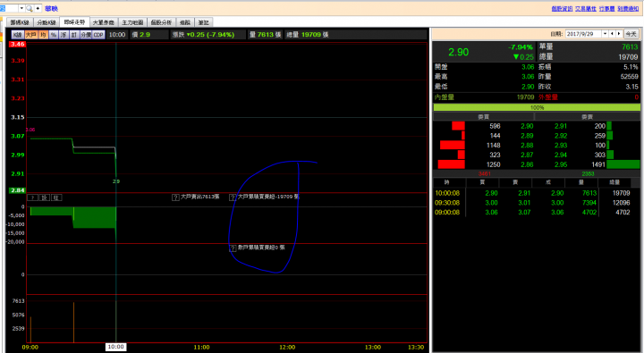Click the CDP toolbar button

pos(98,35)
